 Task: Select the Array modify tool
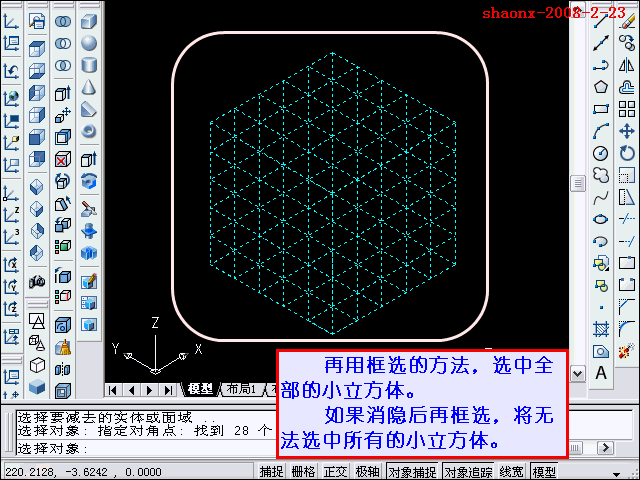(x=627, y=109)
